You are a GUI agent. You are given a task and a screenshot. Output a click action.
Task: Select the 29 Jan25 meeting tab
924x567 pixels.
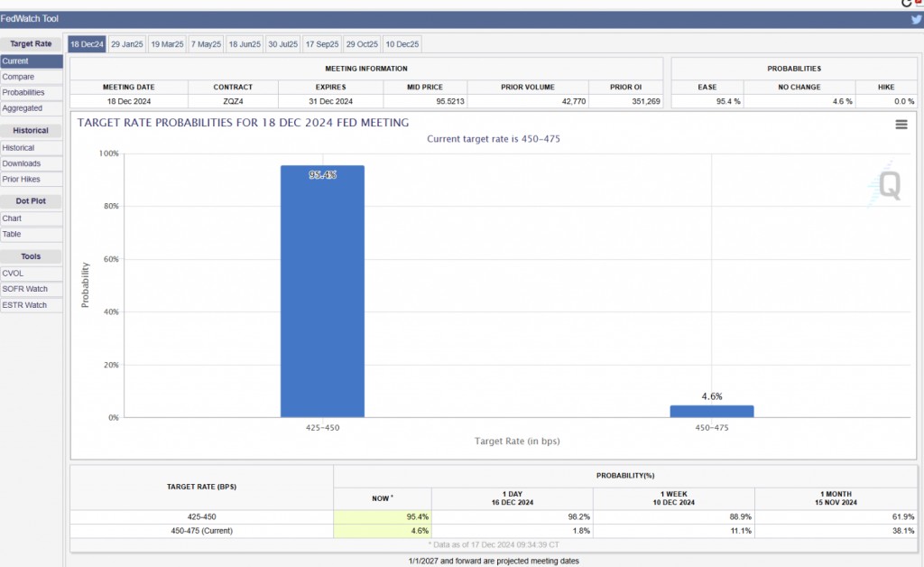coord(127,44)
